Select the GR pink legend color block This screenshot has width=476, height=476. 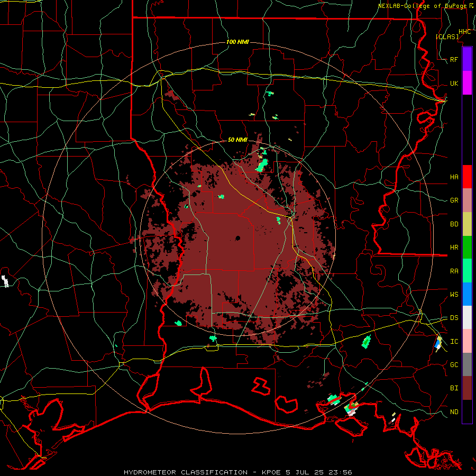pyautogui.click(x=467, y=200)
